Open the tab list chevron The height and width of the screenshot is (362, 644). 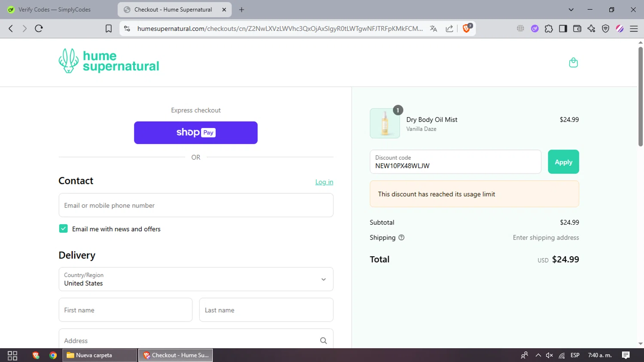pyautogui.click(x=571, y=9)
